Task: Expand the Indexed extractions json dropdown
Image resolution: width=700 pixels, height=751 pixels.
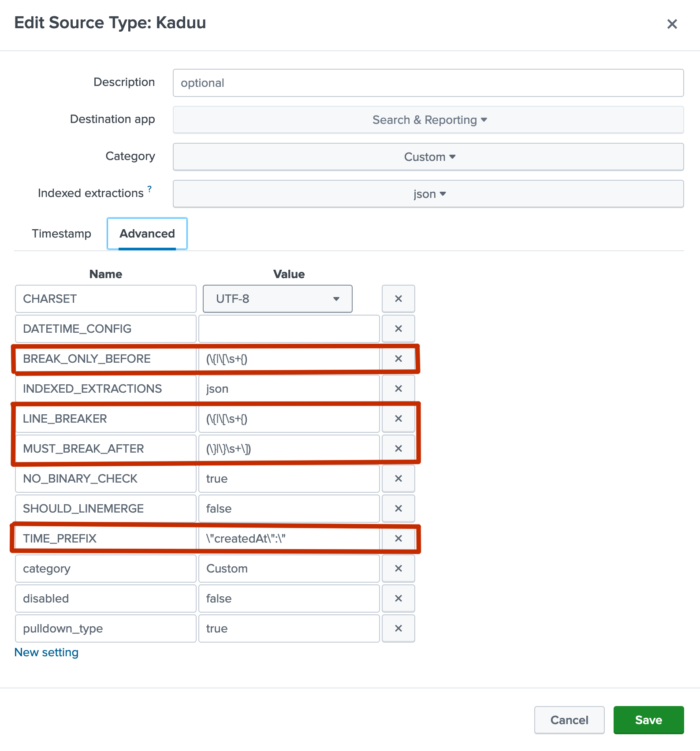Action: 428,194
